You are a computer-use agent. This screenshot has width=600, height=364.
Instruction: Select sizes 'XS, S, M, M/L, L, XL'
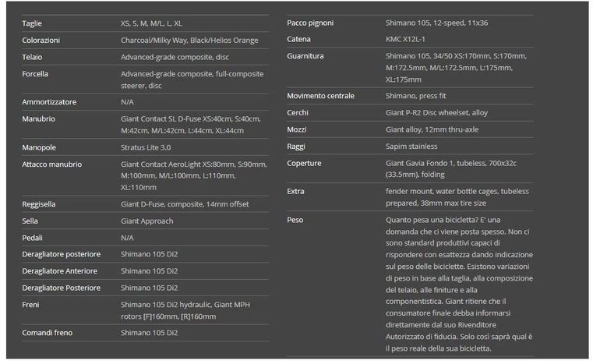151,23
